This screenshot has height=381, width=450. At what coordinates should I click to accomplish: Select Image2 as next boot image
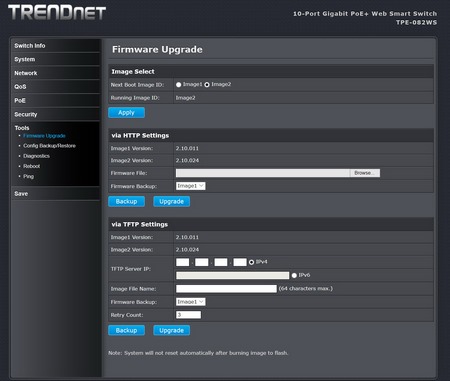(207, 85)
